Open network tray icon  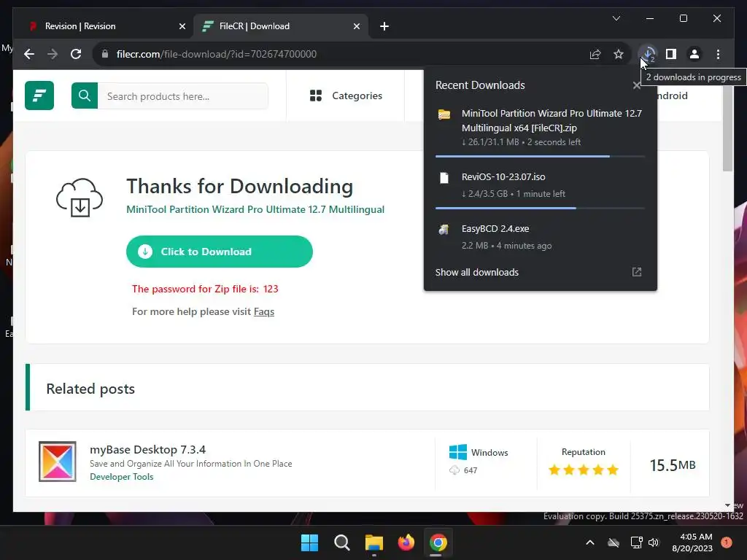pyautogui.click(x=636, y=542)
